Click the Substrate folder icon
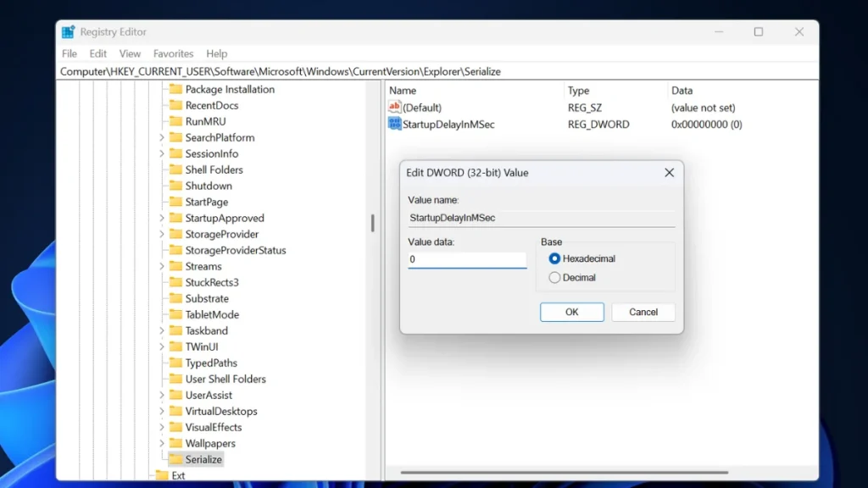This screenshot has height=488, width=868. (x=175, y=298)
